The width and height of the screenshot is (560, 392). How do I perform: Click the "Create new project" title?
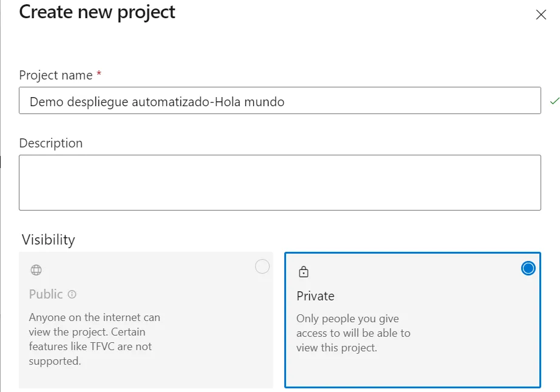pyautogui.click(x=97, y=12)
